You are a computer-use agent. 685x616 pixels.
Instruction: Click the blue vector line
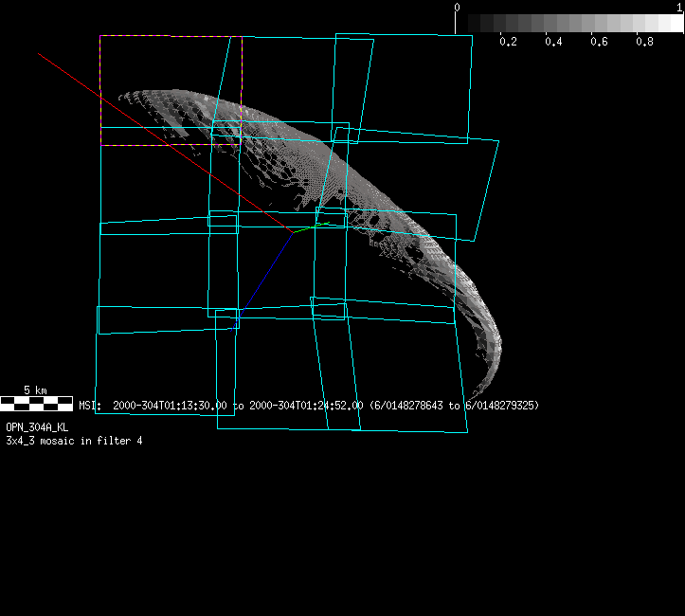tap(265, 273)
